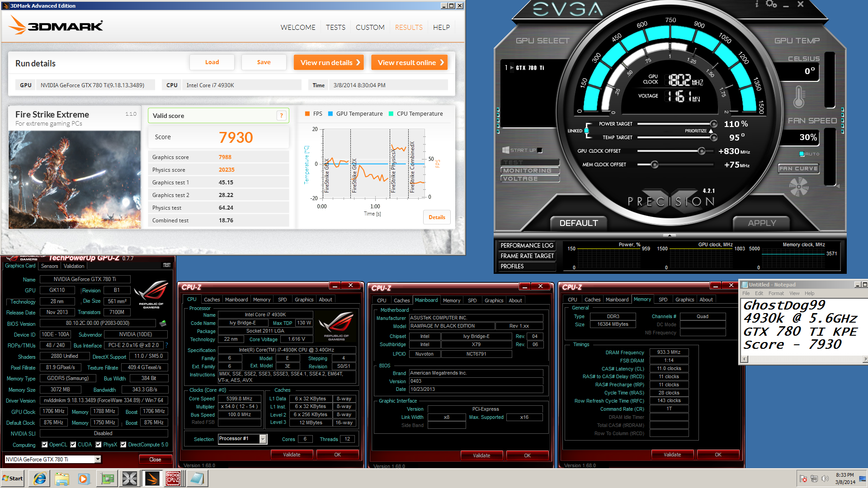Click GPU Clock Offset slider knob

[702, 151]
